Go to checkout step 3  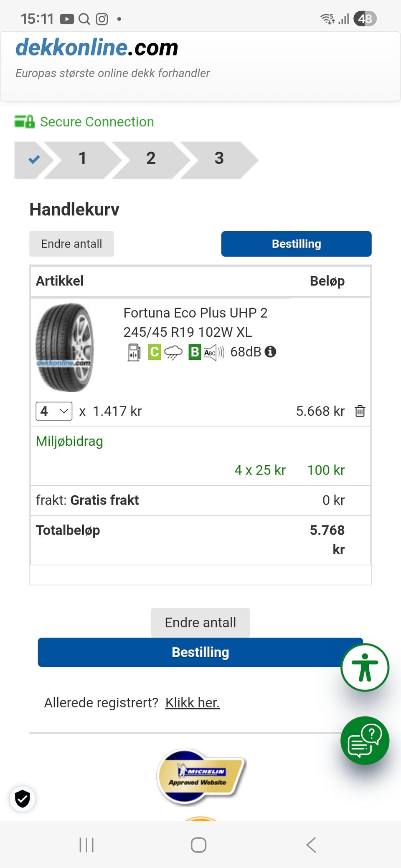tap(219, 159)
